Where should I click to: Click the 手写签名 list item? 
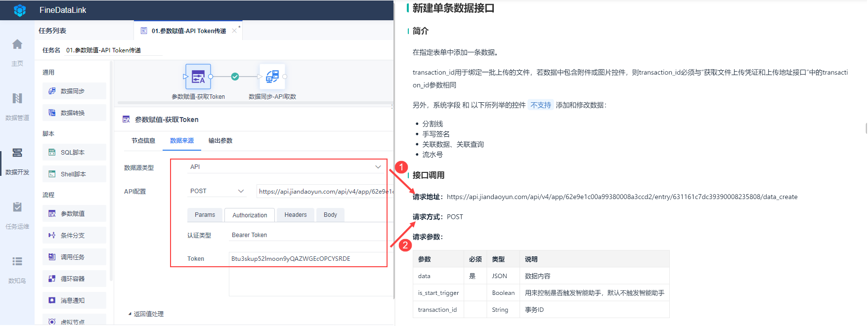pos(436,134)
